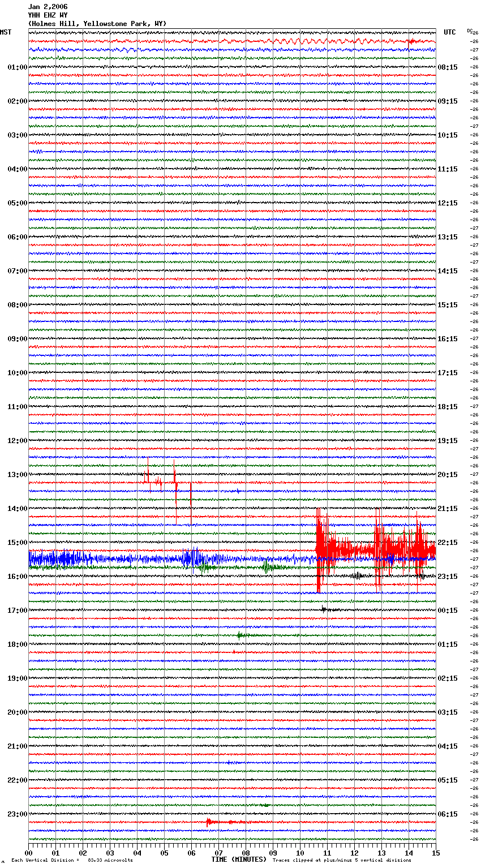Click '(Holmes Hill, Yellowstone Park, WY)' title
This screenshot has height=868, width=481.
(x=97, y=24)
